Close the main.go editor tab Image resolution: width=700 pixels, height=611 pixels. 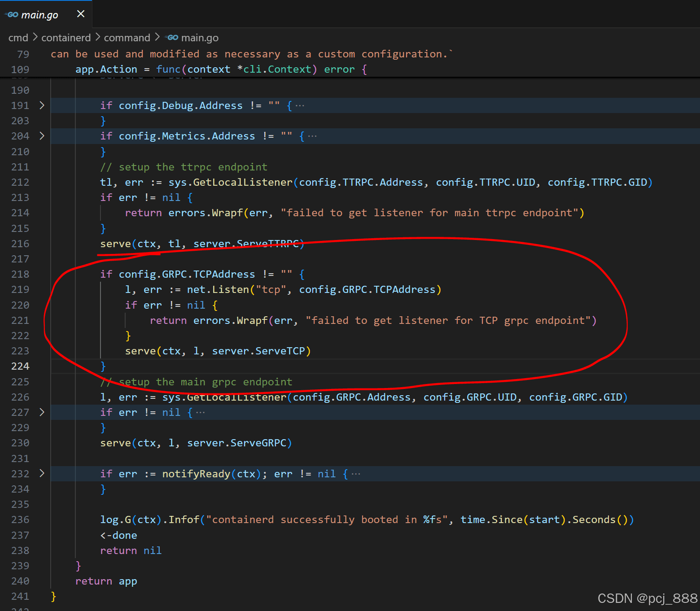click(81, 14)
